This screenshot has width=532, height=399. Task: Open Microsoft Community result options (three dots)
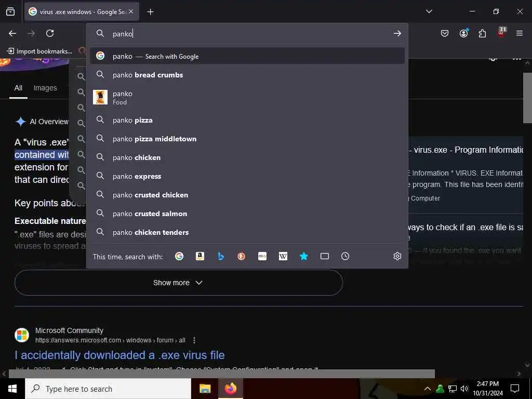[194, 340]
